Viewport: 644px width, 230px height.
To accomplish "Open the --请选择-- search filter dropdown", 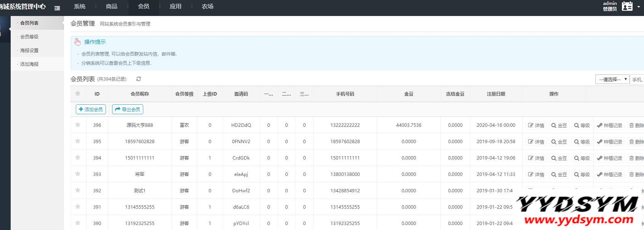I will [x=612, y=79].
